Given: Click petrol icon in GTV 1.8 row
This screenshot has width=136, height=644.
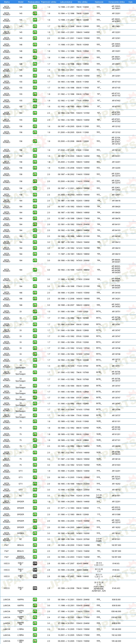Looking at the screenshot, I should coord(35,471).
